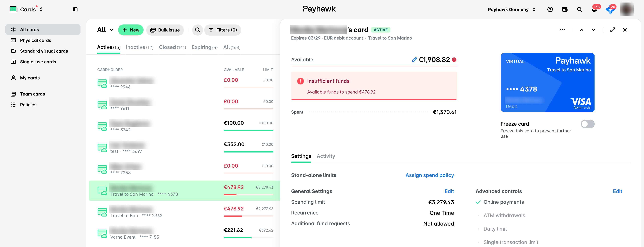The height and width of the screenshot is (247, 644).
Task: Open the wallet icon in top bar
Action: tap(565, 10)
